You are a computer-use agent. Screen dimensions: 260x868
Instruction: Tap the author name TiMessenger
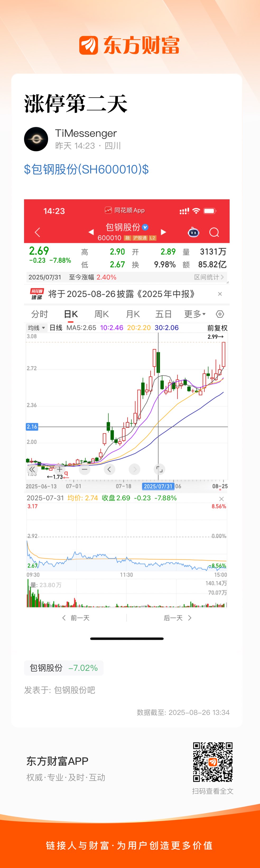[86, 133]
